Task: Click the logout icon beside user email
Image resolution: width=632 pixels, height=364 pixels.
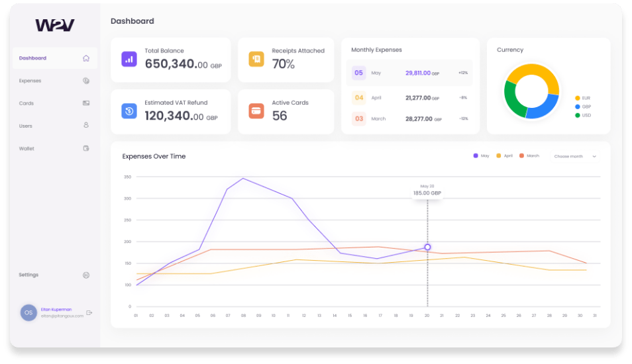Action: 89,312
